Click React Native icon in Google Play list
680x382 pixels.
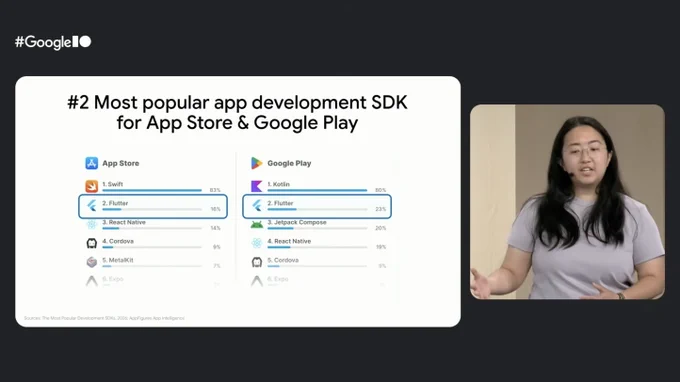pyautogui.click(x=257, y=243)
